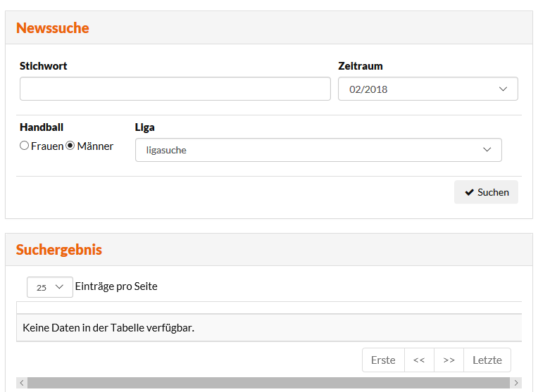This screenshot has width=538, height=392.
Task: Click the 'Keine Daten in der Tabelle' row
Action: tap(108, 327)
